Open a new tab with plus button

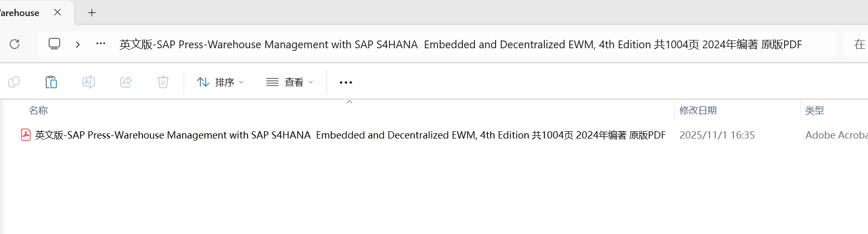click(x=92, y=12)
